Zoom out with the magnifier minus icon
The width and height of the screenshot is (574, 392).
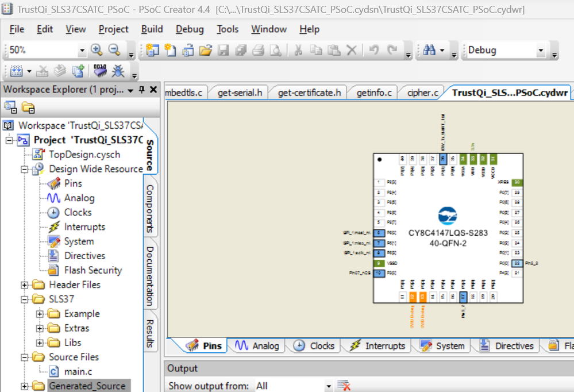click(113, 50)
